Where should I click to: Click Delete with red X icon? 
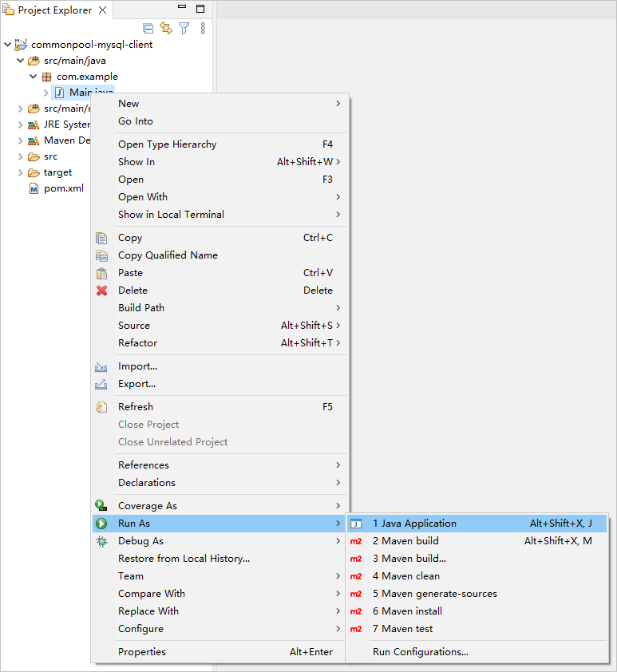point(132,291)
